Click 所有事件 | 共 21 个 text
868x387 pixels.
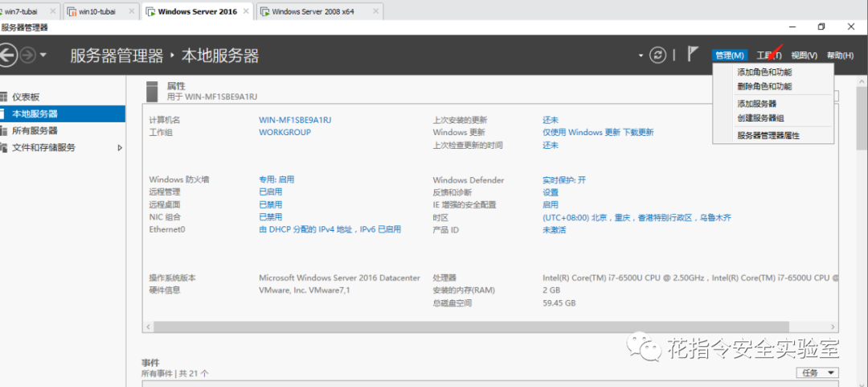click(175, 373)
